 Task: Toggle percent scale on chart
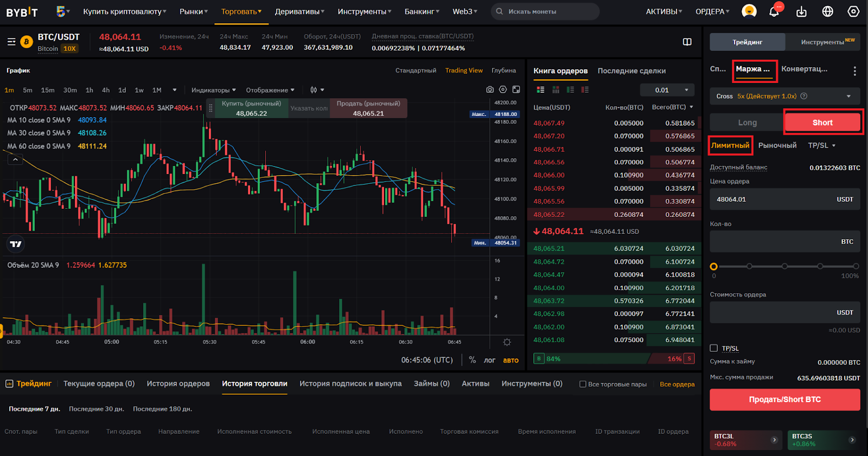(x=473, y=360)
